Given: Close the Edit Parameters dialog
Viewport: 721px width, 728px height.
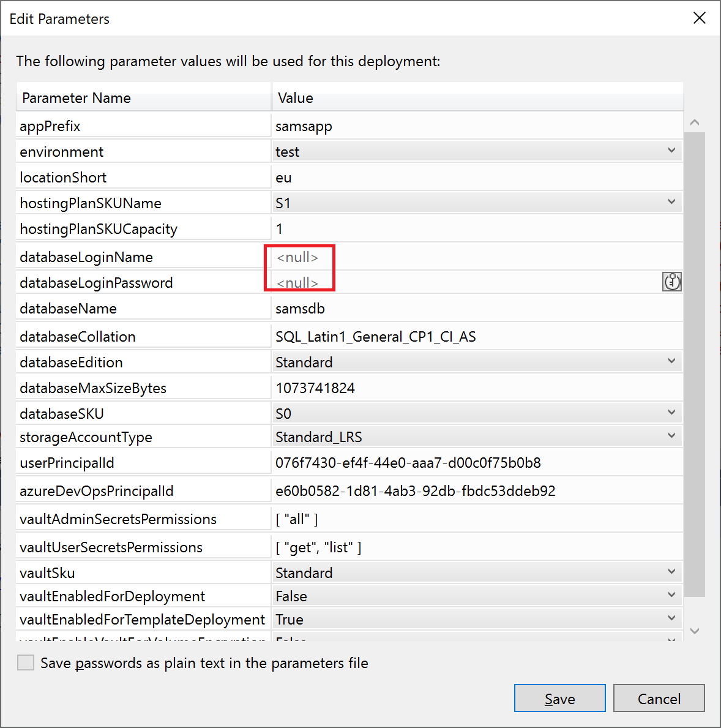Looking at the screenshot, I should 699,18.
